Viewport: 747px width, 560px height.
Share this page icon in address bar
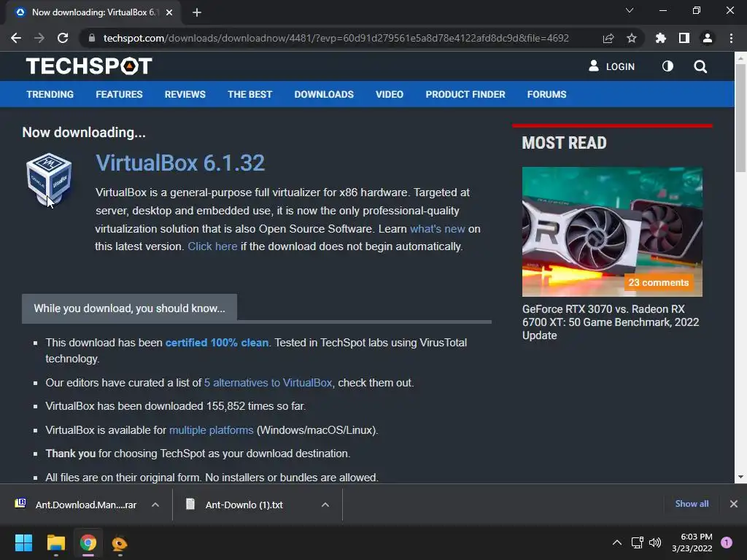(608, 38)
